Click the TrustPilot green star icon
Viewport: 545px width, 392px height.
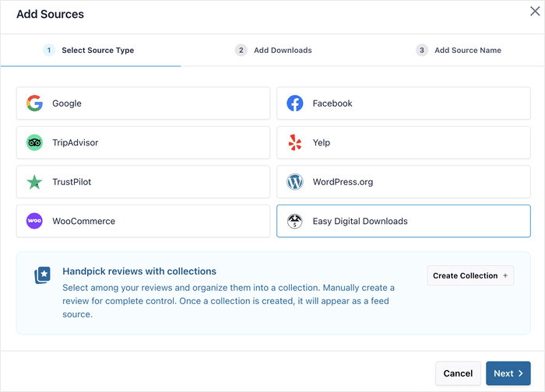point(34,182)
